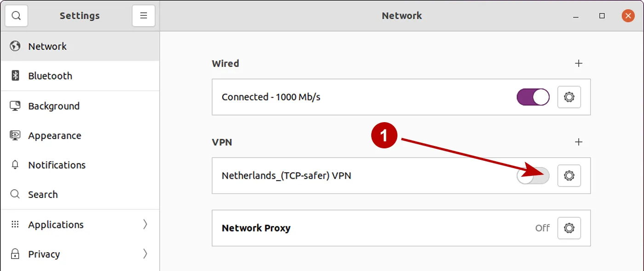
Task: Switch to the Network settings panel
Action: [x=47, y=46]
